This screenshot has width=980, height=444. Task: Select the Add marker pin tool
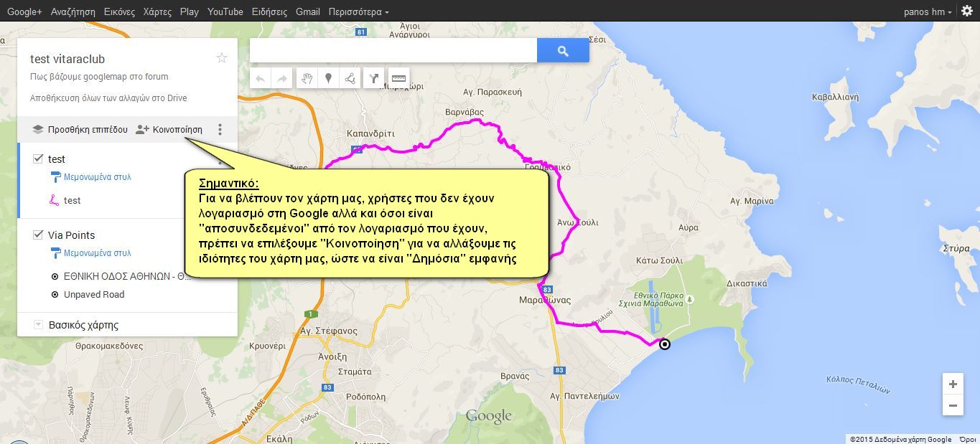pyautogui.click(x=328, y=79)
